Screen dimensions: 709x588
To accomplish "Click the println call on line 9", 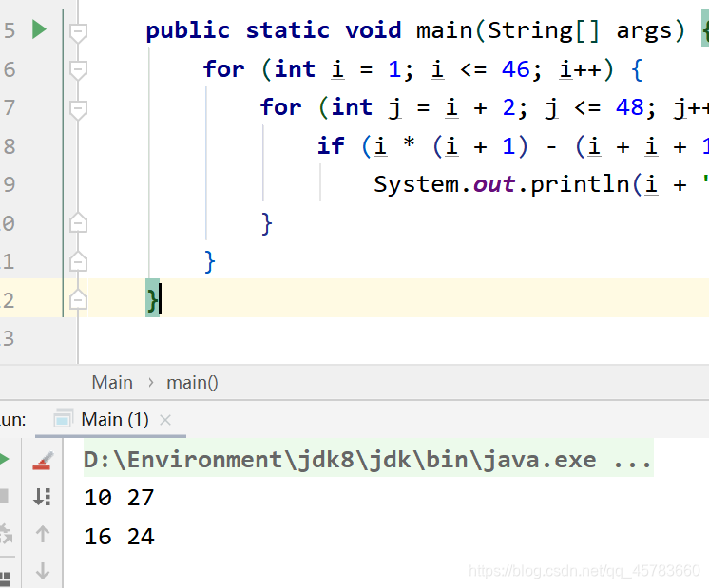I will point(580,184).
